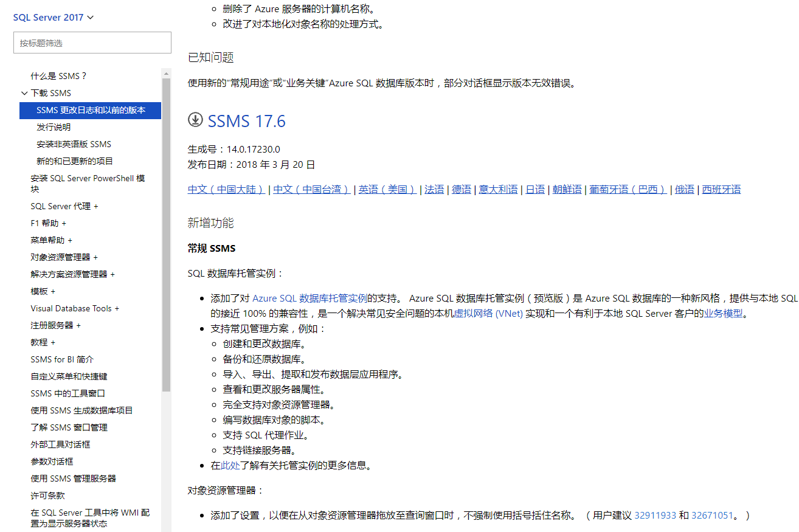
Task: Open Azure SQL 数据库托管实例 link
Action: tap(310, 298)
